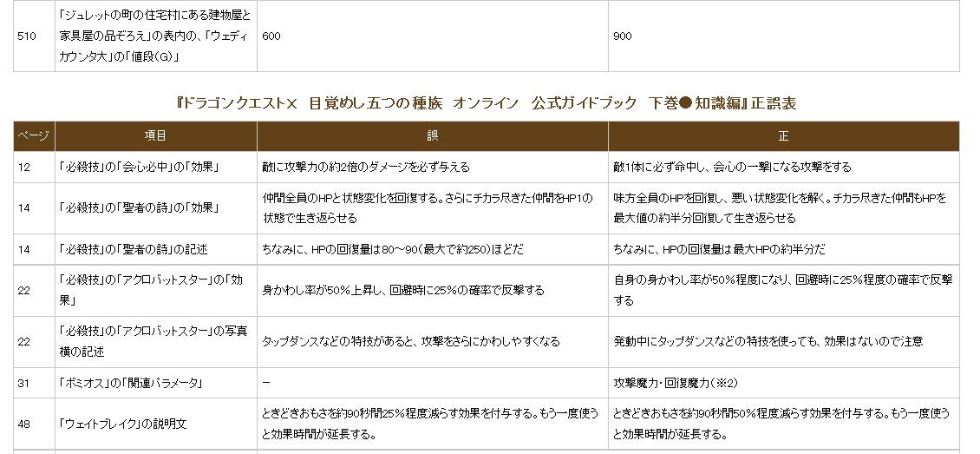Click the 身かわし率が50%上昇し error text
This screenshot has width=980, height=454.
coord(403,291)
